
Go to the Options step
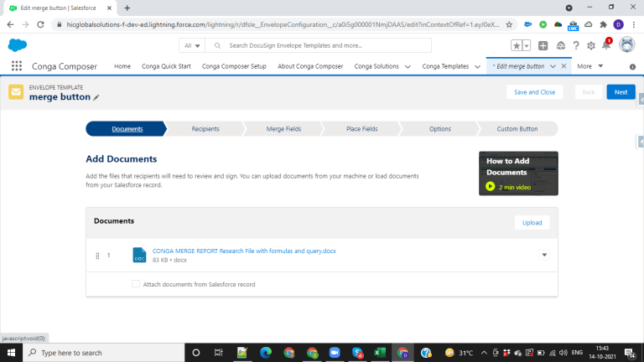[x=440, y=129]
